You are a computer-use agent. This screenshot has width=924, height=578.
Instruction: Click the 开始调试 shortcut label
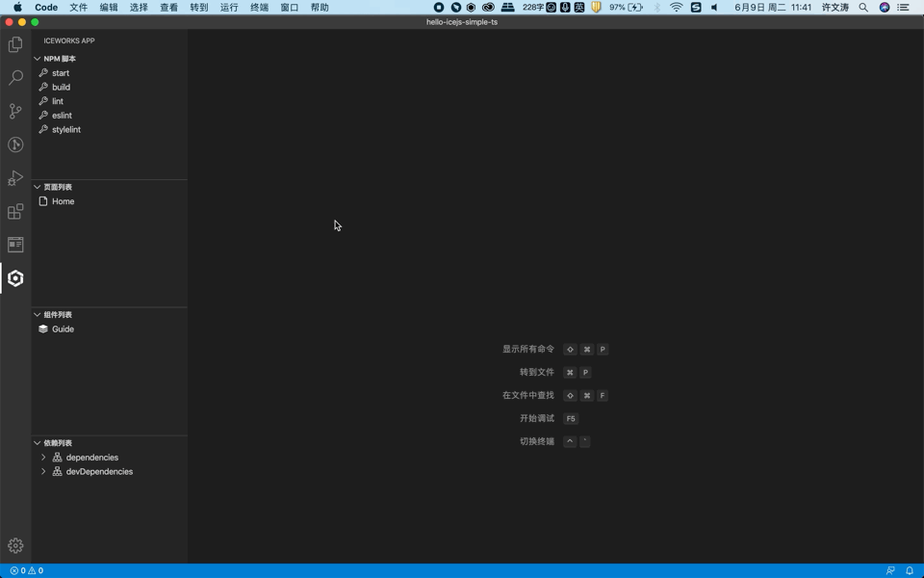[537, 417]
